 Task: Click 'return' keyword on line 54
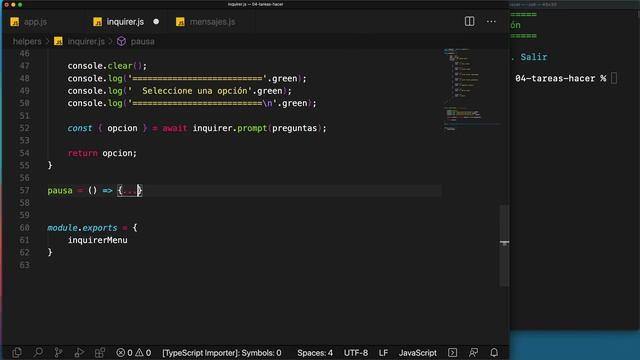82,153
